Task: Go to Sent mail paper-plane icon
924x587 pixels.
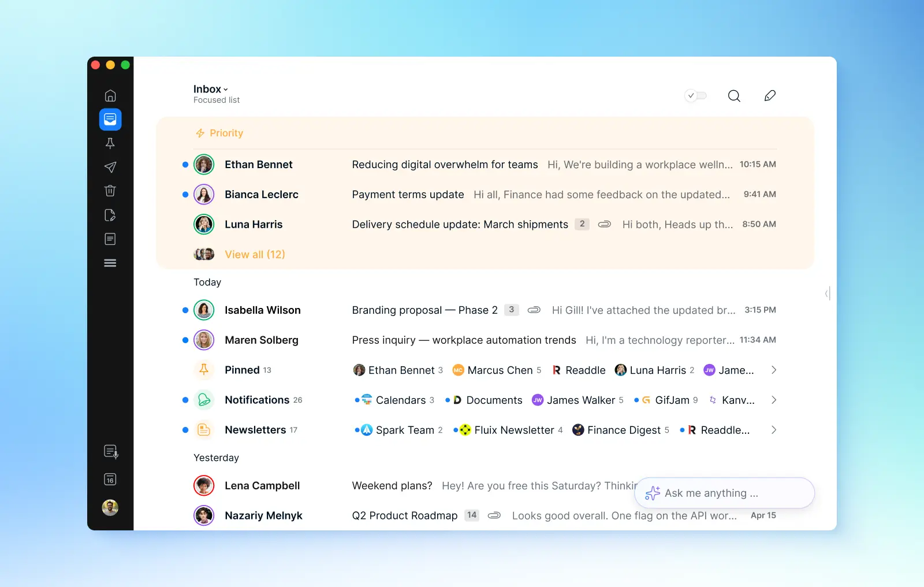Action: [x=110, y=168]
